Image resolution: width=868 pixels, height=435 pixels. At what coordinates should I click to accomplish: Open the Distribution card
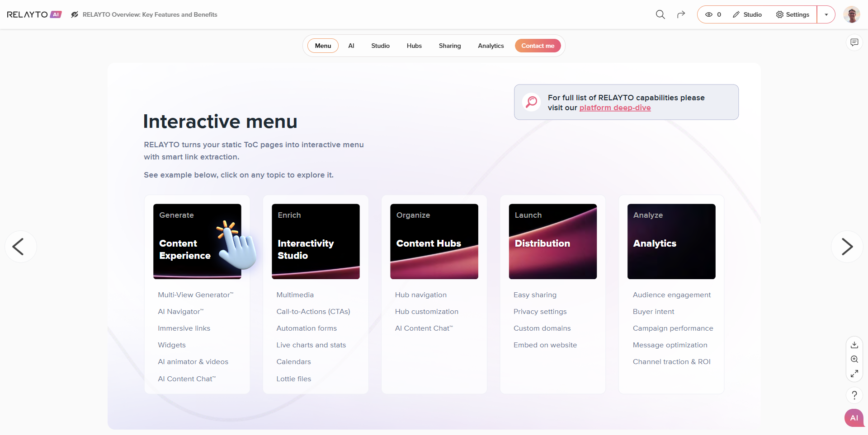(553, 241)
